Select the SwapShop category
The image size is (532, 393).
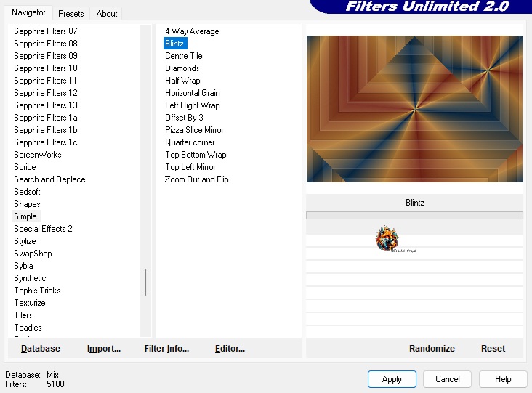coord(33,254)
